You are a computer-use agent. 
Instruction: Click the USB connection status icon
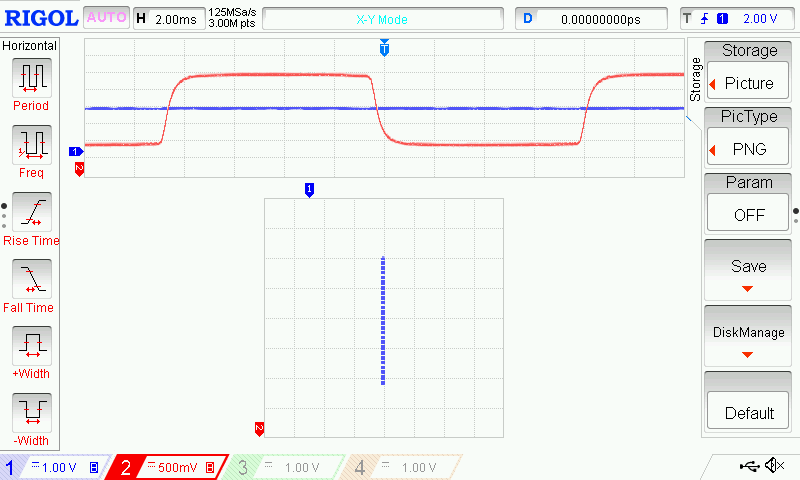pyautogui.click(x=749, y=465)
